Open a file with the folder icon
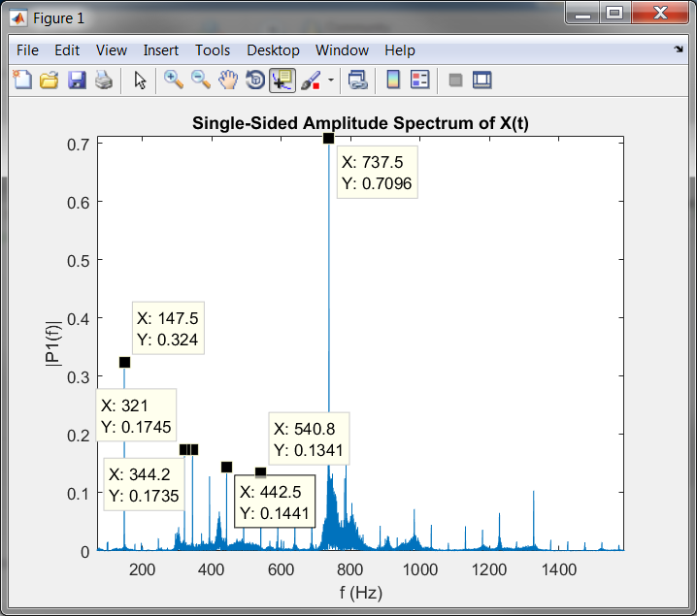This screenshot has width=697, height=616. click(x=49, y=81)
